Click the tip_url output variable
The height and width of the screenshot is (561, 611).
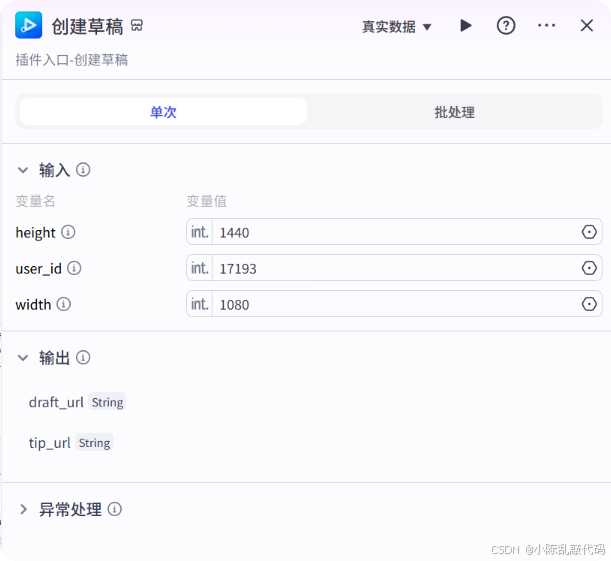point(49,443)
